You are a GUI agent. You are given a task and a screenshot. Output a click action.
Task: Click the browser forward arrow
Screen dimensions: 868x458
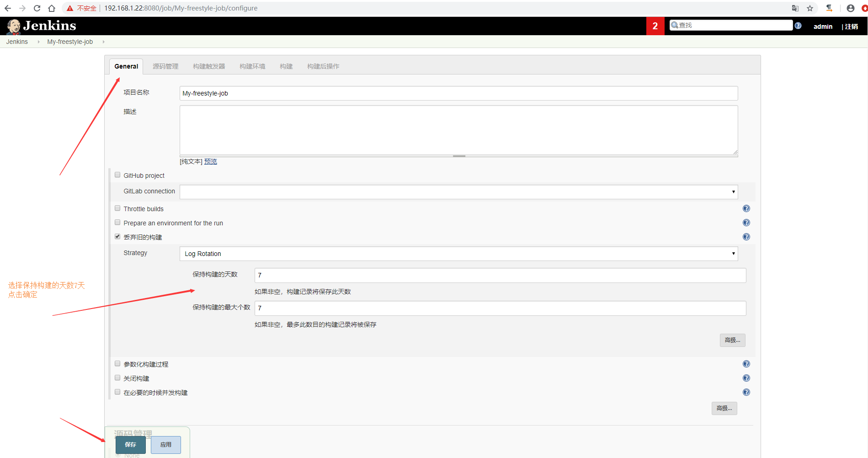[22, 8]
